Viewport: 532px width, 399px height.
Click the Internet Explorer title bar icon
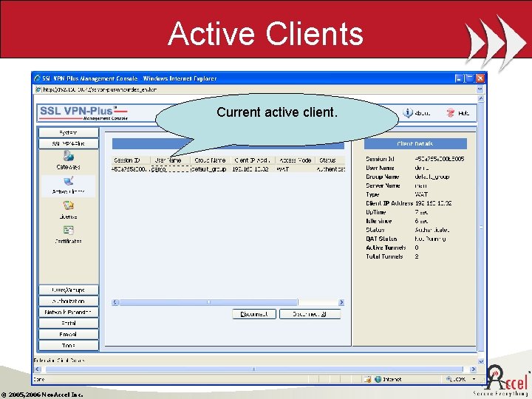tap(37, 78)
